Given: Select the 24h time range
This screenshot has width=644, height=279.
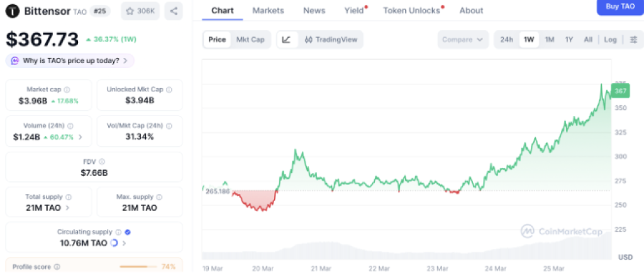Looking at the screenshot, I should [x=506, y=40].
